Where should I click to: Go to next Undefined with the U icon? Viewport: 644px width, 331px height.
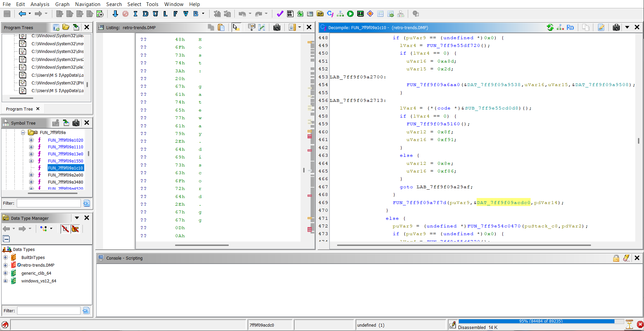[156, 14]
